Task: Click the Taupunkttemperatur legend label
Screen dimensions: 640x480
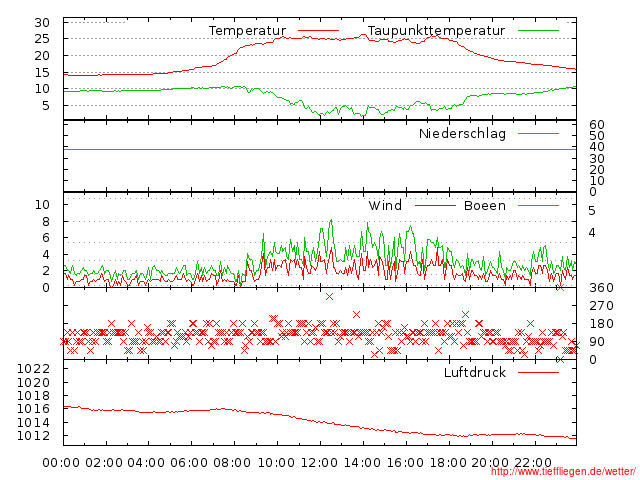Action: click(x=436, y=31)
